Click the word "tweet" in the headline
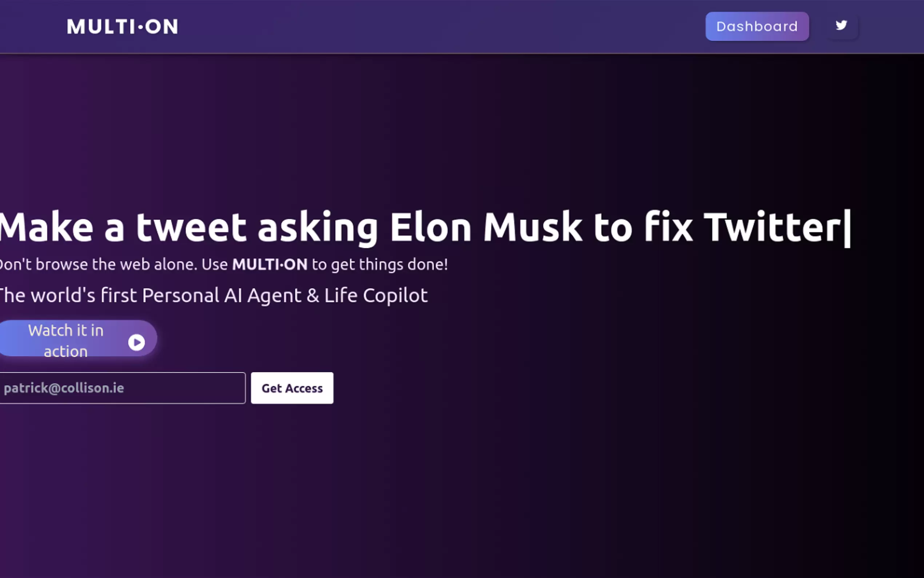924x578 pixels. coord(191,227)
